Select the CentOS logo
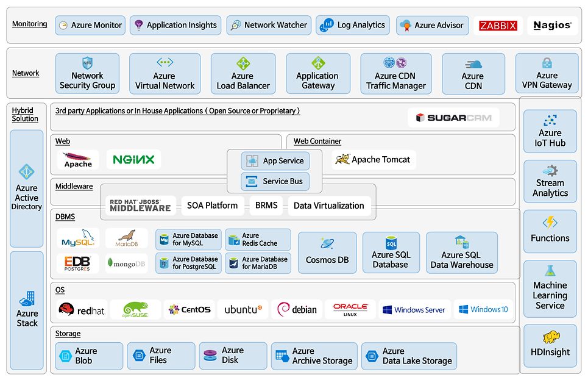The height and width of the screenshot is (380, 588). click(190, 310)
